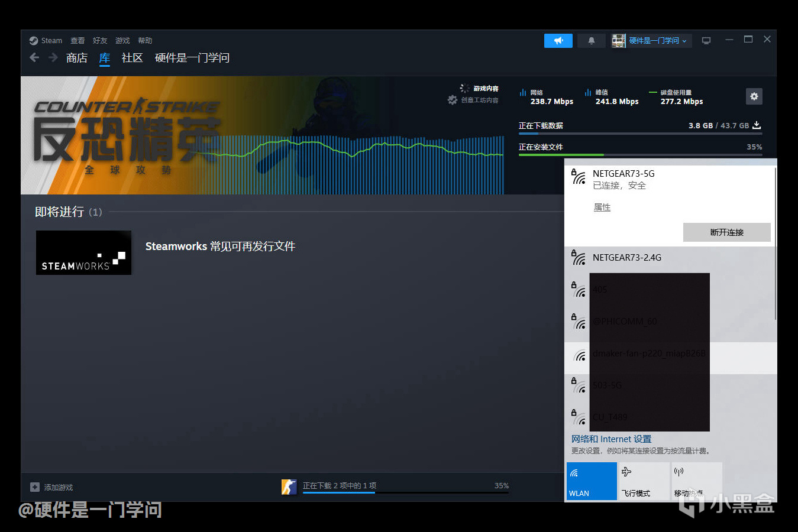The height and width of the screenshot is (532, 798).
Task: Click the 添加游戏 label
Action: (59, 488)
